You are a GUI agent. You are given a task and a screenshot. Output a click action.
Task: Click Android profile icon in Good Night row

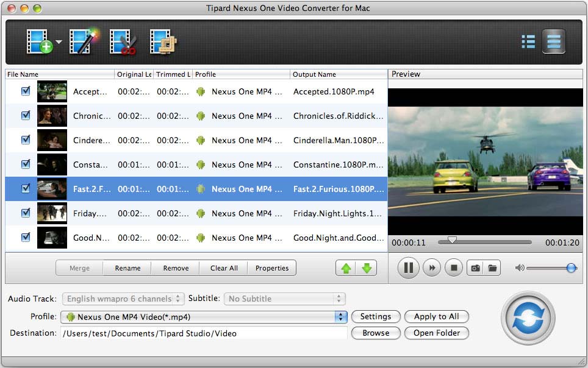tap(201, 238)
